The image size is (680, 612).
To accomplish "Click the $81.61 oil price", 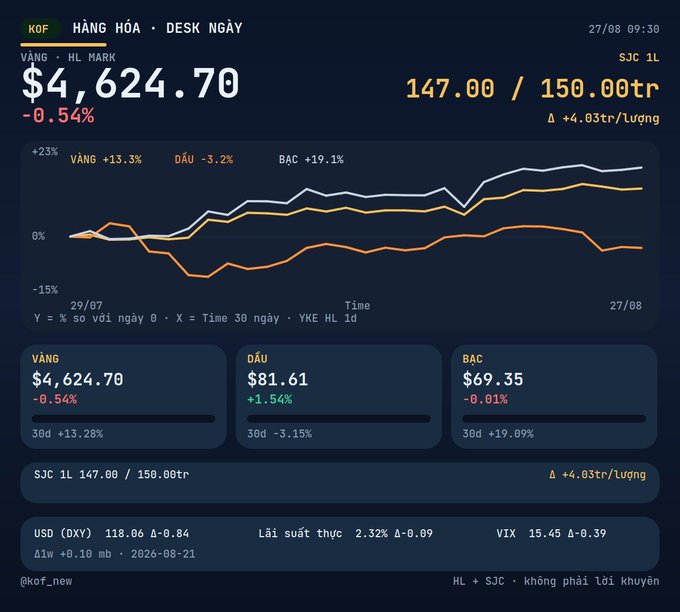I will tap(278, 380).
